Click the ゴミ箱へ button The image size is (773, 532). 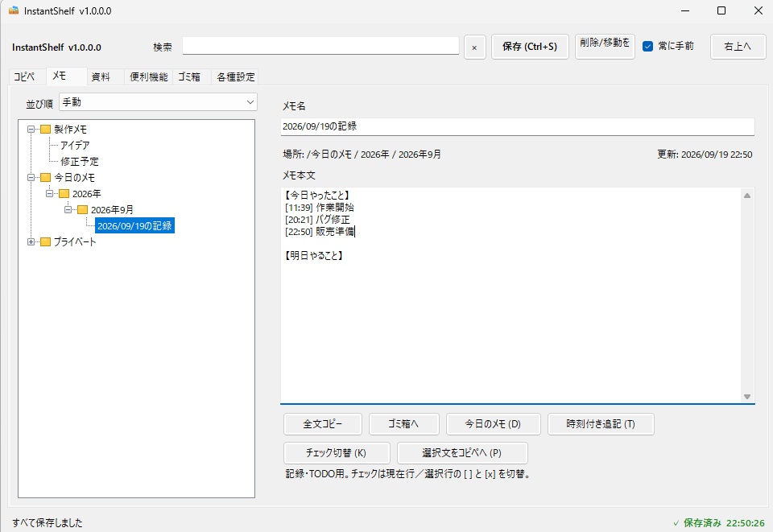[x=403, y=424]
